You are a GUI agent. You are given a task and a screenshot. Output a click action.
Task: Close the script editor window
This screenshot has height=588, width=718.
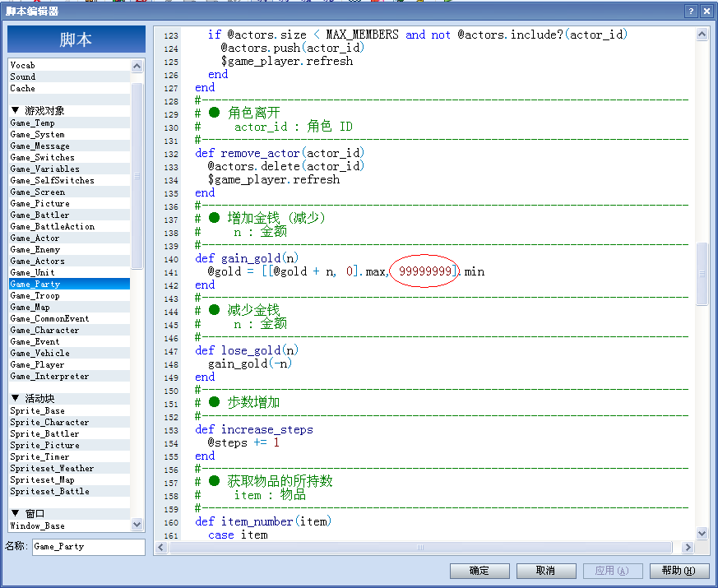coord(706,12)
